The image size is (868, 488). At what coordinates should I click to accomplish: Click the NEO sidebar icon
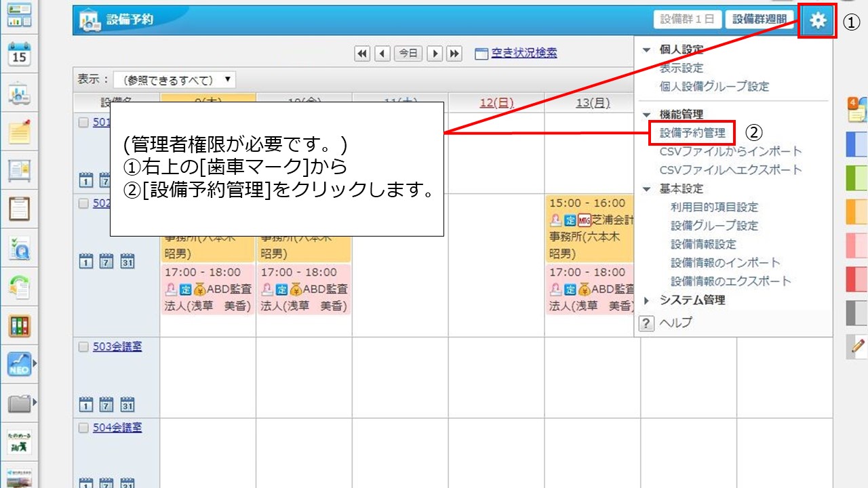click(19, 365)
